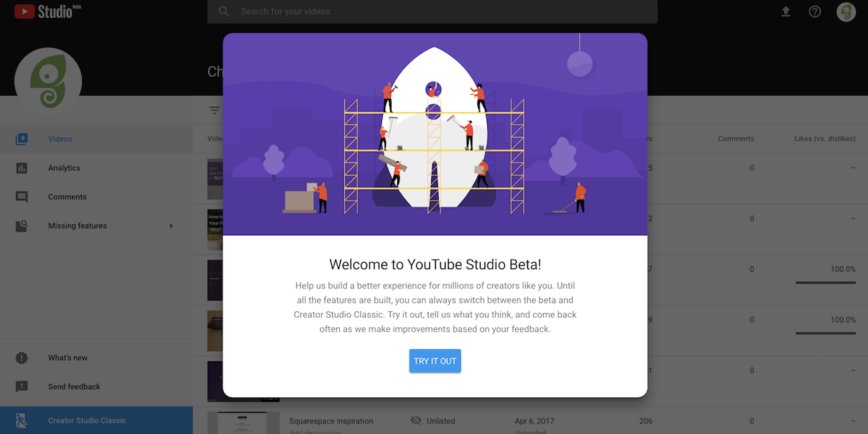Open What's new in the sidebar
Screen dimensions: 868x434
point(96,358)
